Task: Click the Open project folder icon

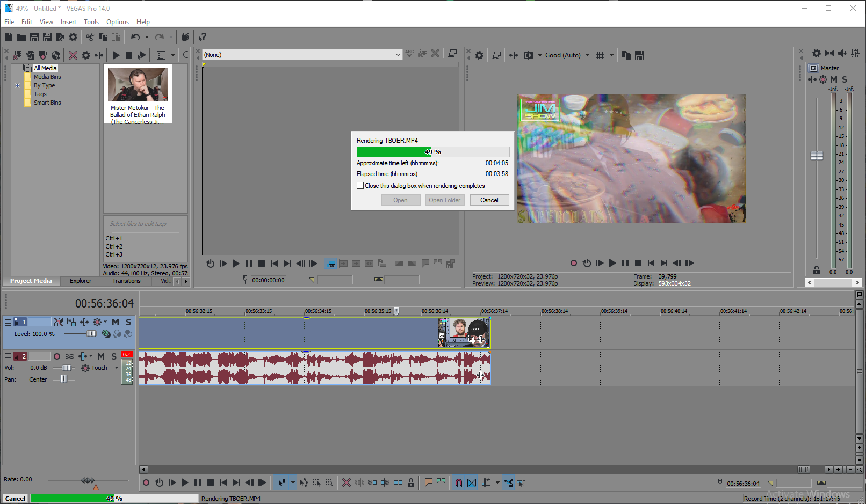Action: pyautogui.click(x=21, y=37)
